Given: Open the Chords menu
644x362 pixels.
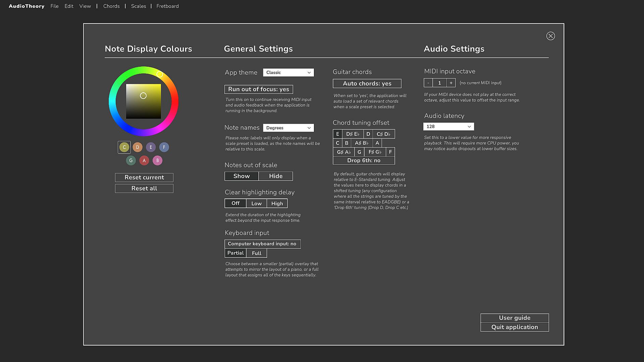Looking at the screenshot, I should [111, 6].
